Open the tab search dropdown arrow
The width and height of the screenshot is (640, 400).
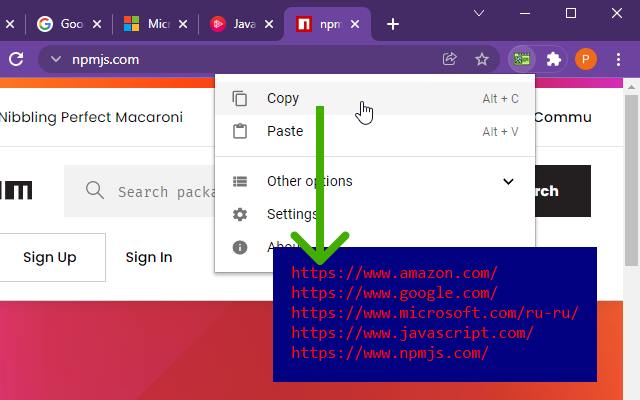[479, 13]
